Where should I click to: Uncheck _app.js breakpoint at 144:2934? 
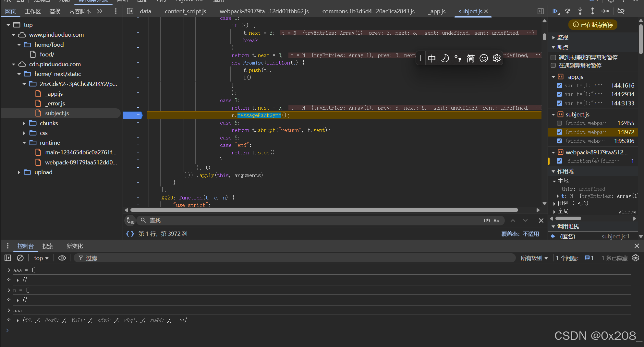coord(559,94)
